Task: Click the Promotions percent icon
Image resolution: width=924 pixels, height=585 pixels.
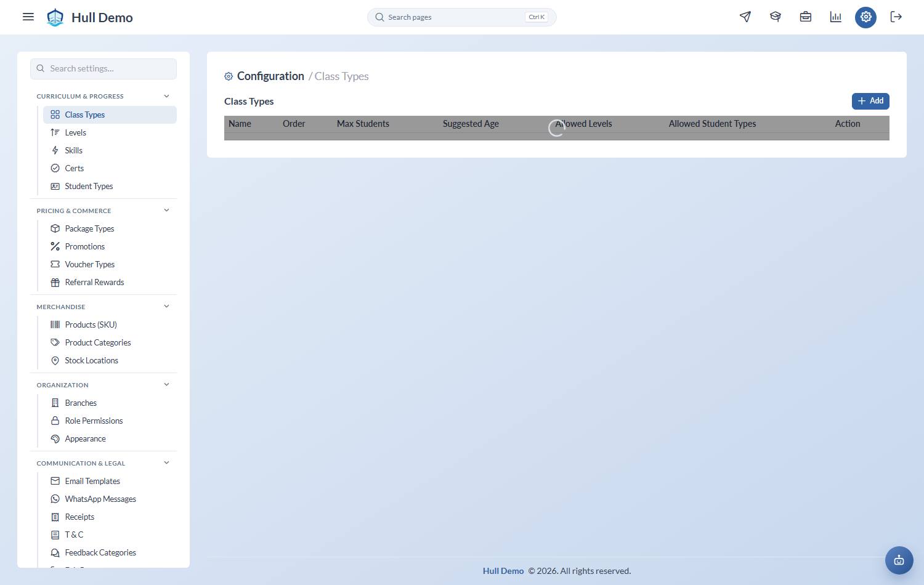Action: click(55, 246)
